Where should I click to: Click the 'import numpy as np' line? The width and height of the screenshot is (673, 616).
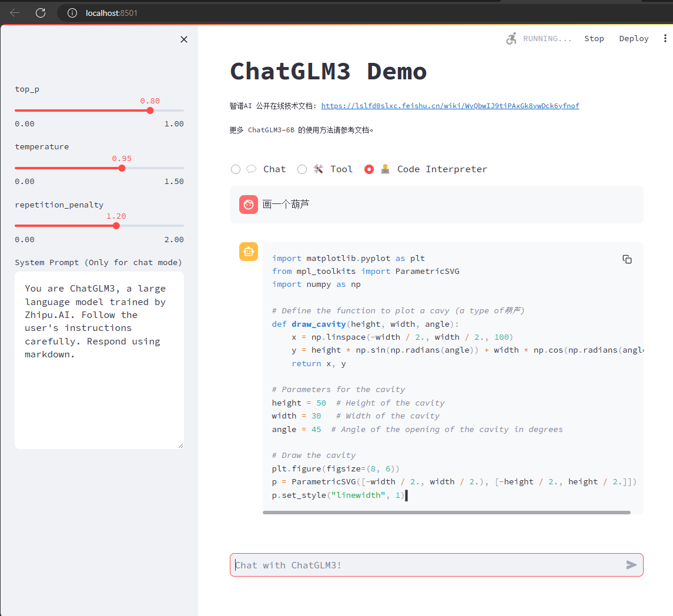click(x=316, y=284)
